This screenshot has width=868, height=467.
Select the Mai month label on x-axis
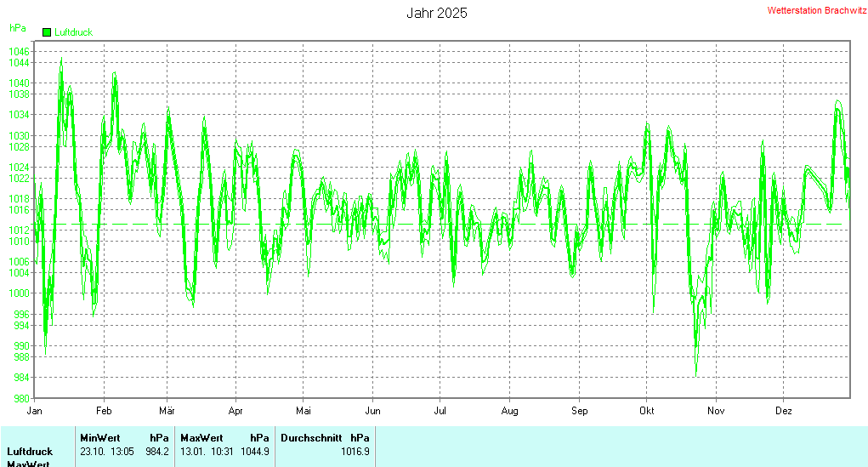(304, 411)
